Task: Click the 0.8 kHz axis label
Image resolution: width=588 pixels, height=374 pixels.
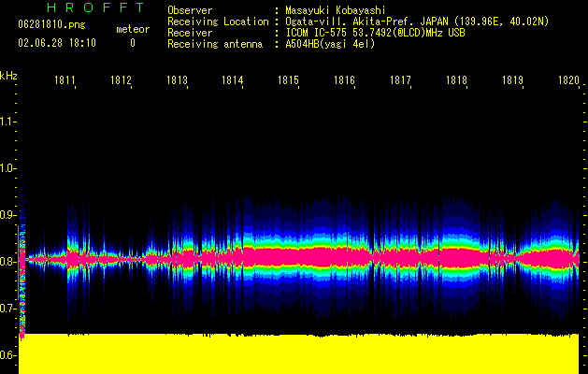Action: click(7, 262)
